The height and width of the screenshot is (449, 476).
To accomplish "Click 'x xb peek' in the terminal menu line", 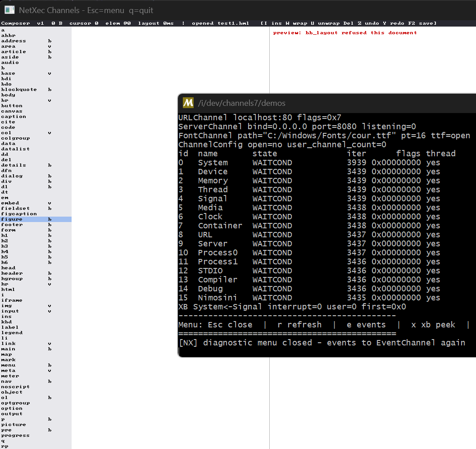I will (x=433, y=325).
